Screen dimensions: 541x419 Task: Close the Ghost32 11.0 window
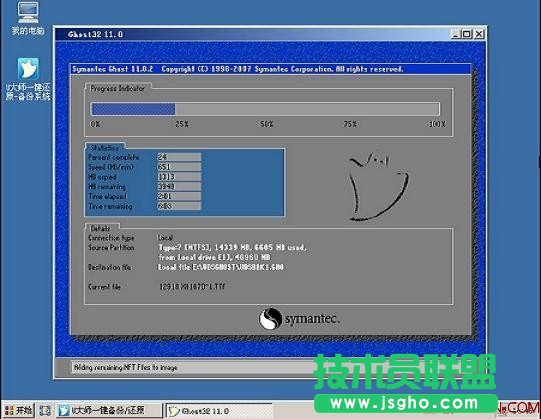479,34
